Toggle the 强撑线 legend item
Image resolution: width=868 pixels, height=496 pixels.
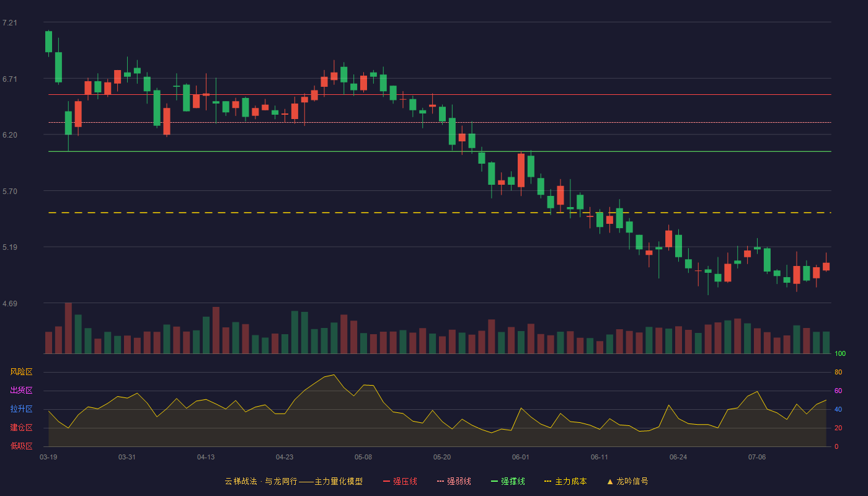(x=508, y=481)
